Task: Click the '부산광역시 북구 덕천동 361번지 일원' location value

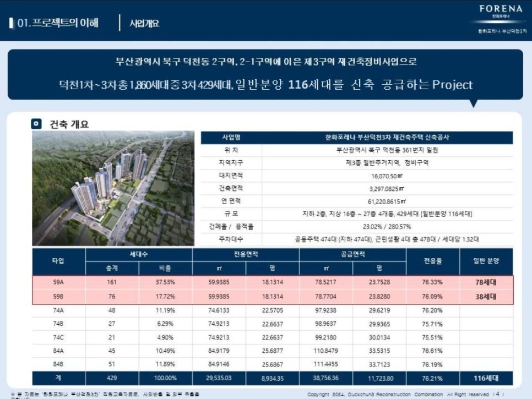Action: click(x=387, y=150)
